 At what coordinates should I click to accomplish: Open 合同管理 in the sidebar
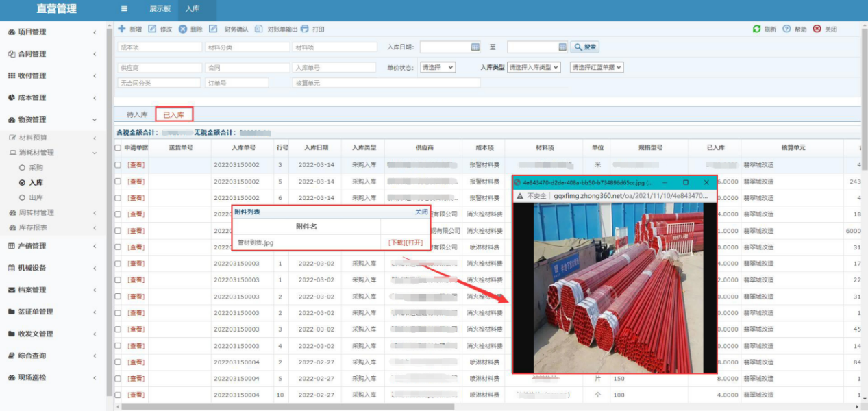pyautogui.click(x=53, y=53)
